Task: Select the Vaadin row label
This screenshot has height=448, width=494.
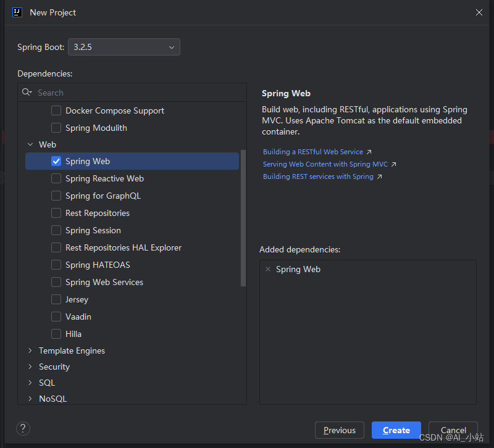Action: tap(78, 317)
